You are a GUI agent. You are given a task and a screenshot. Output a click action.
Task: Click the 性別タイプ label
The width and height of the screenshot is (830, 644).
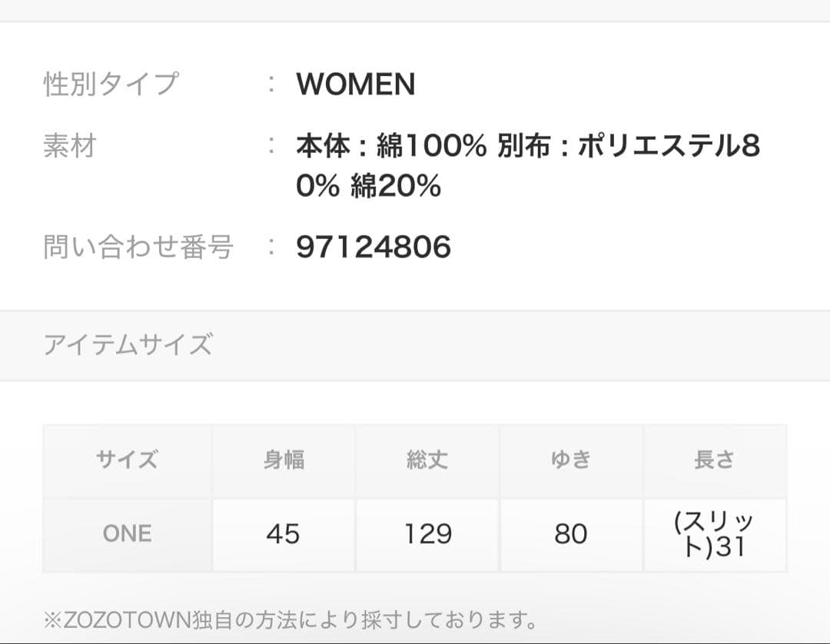tap(111, 84)
